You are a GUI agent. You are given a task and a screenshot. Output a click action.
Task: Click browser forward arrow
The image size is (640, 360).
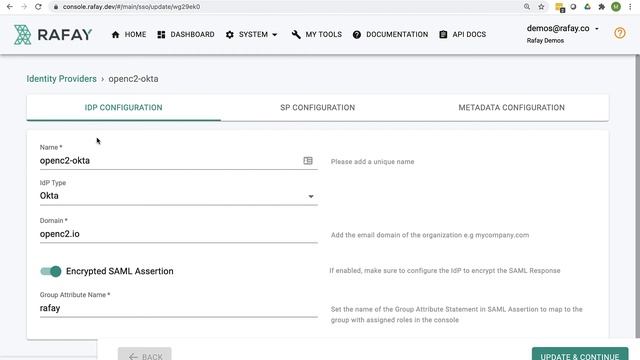click(x=24, y=7)
